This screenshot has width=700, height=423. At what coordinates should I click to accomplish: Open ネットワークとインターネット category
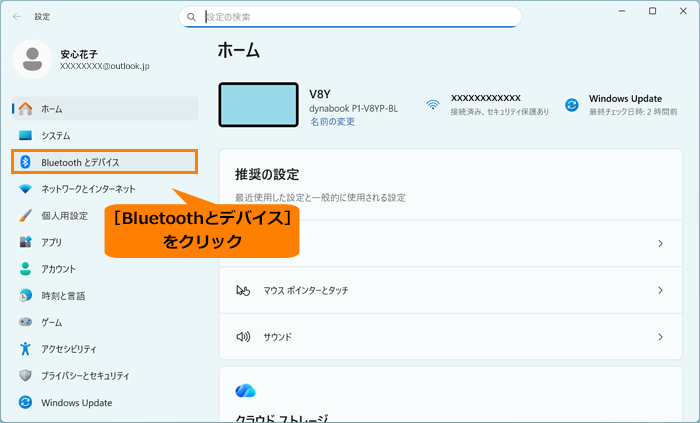105,189
